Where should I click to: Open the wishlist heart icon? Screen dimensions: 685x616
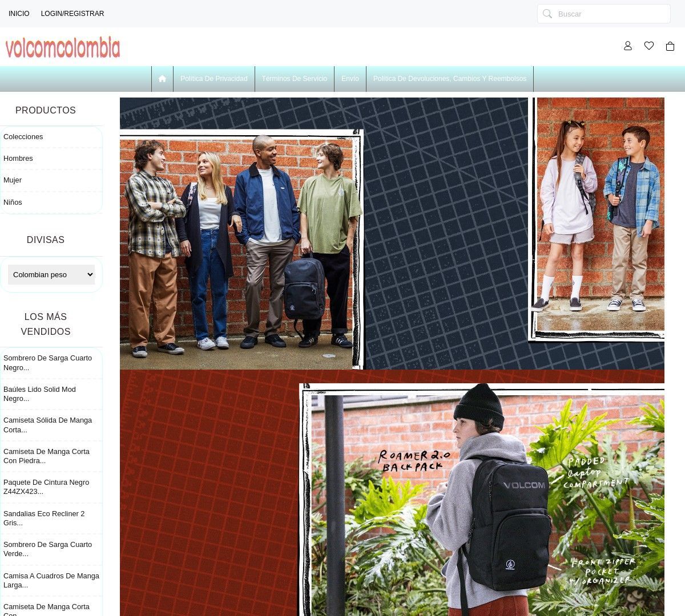(x=649, y=46)
